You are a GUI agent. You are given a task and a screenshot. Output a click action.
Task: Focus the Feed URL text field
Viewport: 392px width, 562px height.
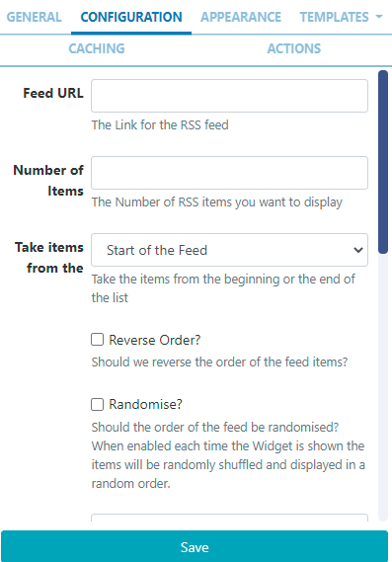(x=229, y=96)
